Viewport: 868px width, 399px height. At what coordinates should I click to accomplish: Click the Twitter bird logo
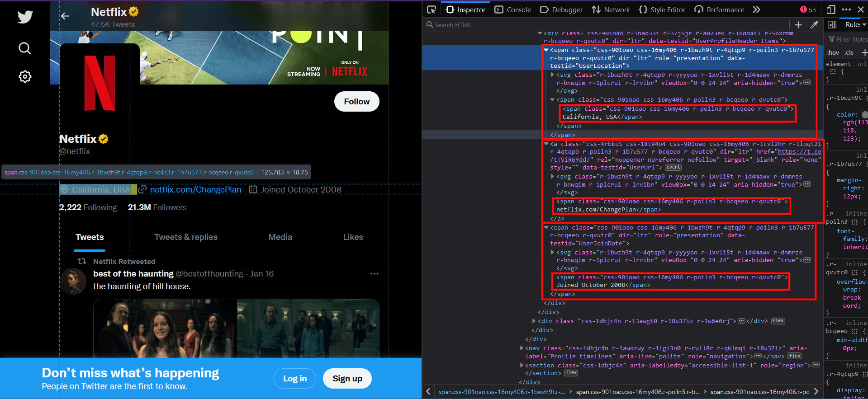tap(25, 17)
